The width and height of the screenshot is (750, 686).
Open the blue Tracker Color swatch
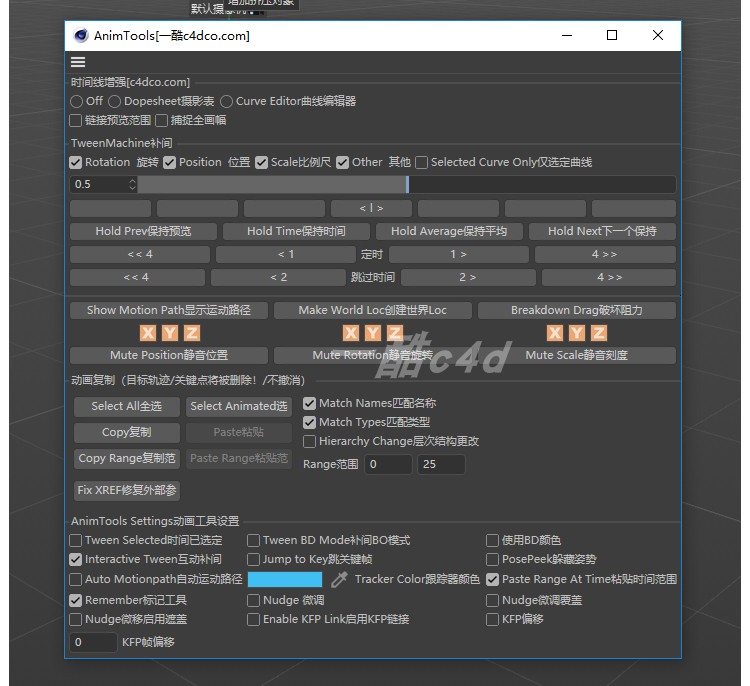tap(285, 580)
